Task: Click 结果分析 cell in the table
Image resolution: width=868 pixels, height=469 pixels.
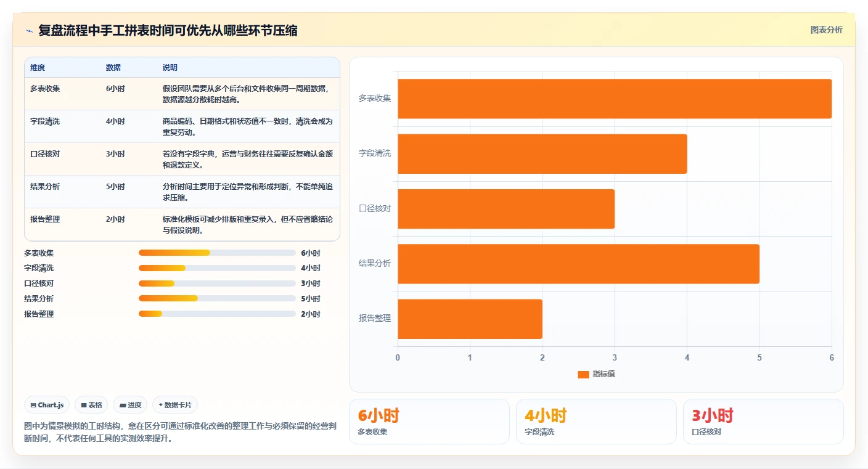Action: (45, 187)
